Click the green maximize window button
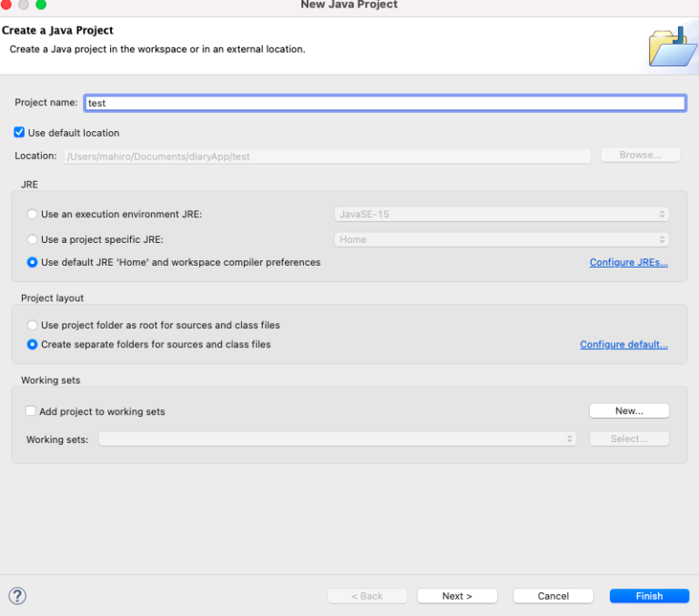Image resolution: width=699 pixels, height=616 pixels. (41, 5)
